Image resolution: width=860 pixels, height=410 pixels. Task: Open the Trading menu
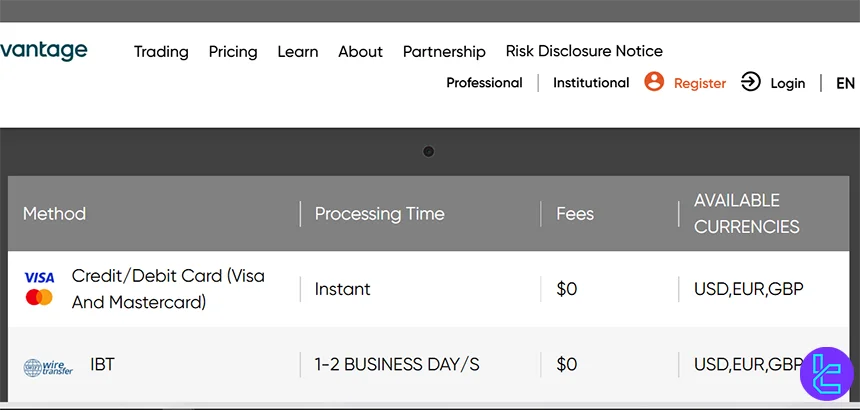161,51
